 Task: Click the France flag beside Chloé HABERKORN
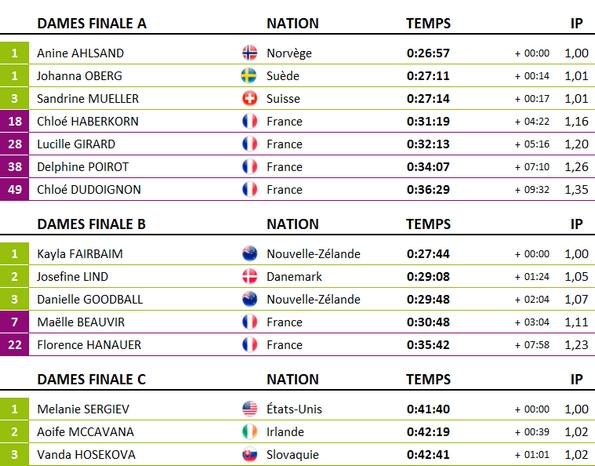[x=249, y=121]
